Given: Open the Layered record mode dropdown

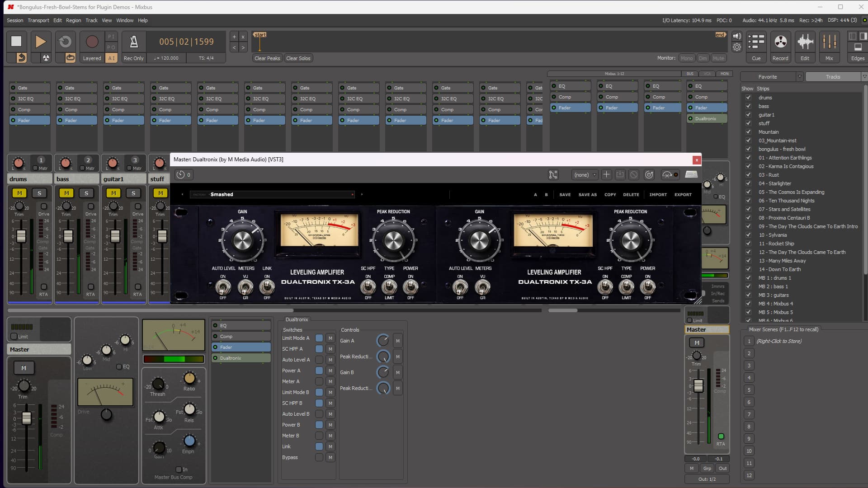Looking at the screenshot, I should point(92,58).
